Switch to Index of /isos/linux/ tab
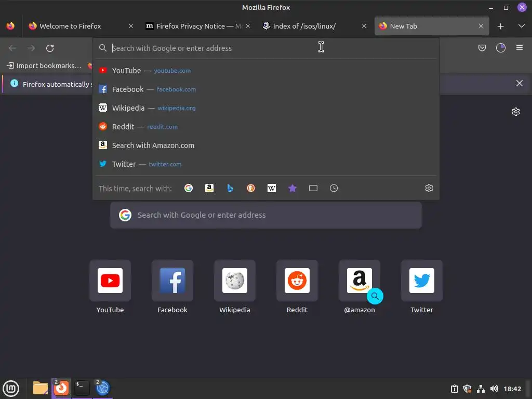 (315, 26)
